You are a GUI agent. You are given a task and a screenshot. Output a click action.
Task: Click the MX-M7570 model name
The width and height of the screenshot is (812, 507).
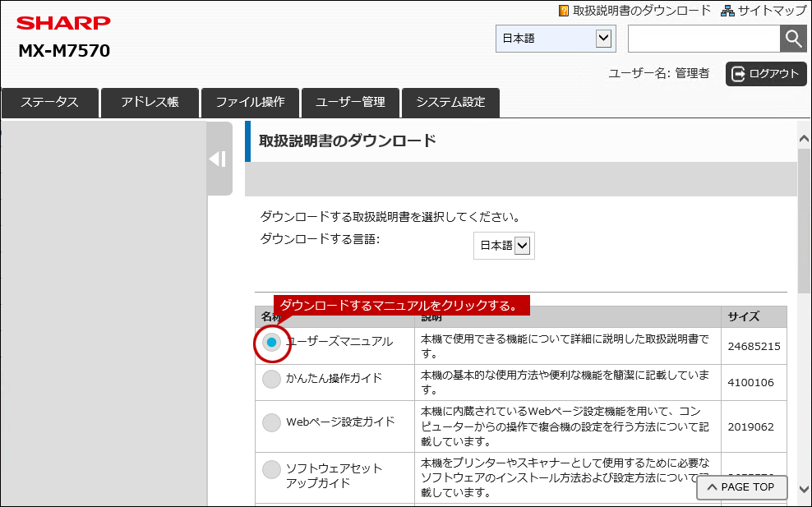64,51
